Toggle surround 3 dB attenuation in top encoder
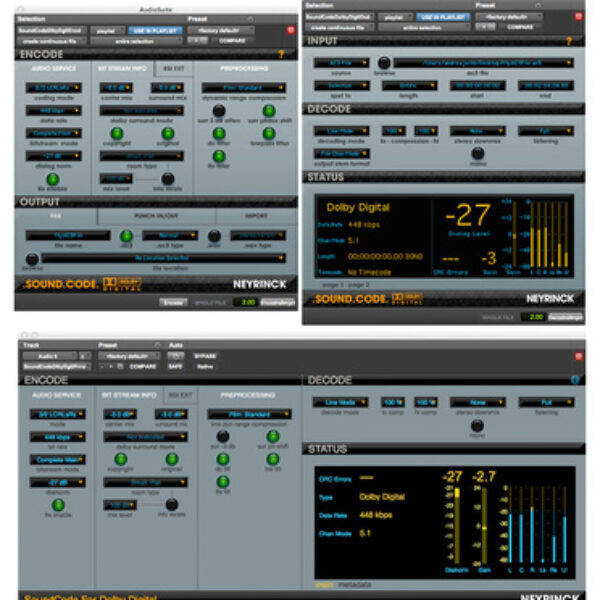The height and width of the screenshot is (600, 600). (219, 111)
